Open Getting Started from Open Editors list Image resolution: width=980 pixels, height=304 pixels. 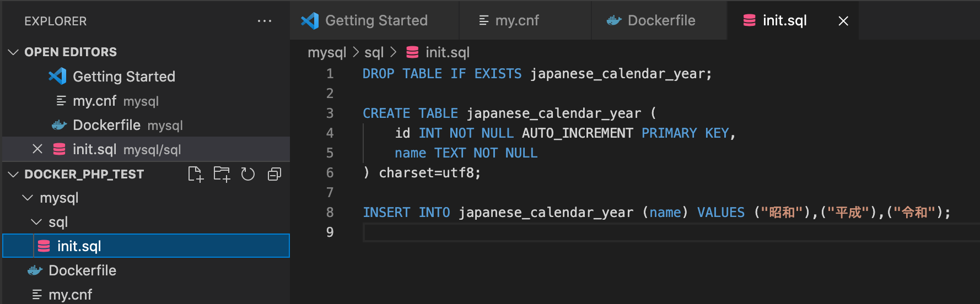[146, 77]
